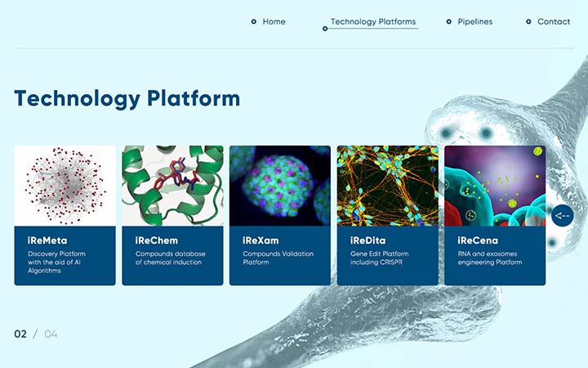Click the round arrow carousel button
The image size is (588, 368).
coord(563,216)
